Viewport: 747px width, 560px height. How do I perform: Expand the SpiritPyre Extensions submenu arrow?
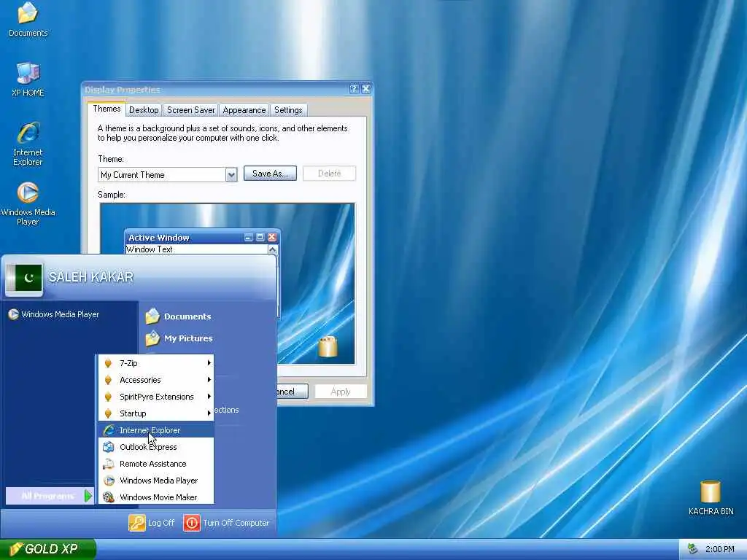pyautogui.click(x=209, y=396)
